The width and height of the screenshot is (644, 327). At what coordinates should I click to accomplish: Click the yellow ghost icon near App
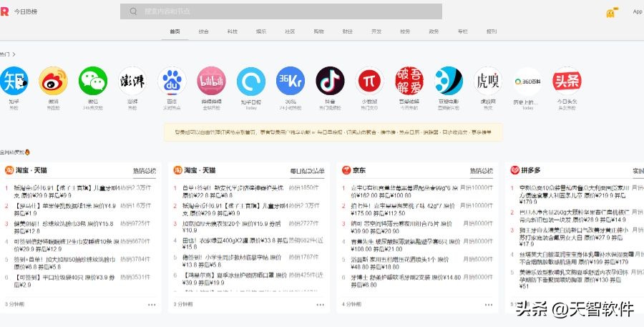[x=611, y=13]
